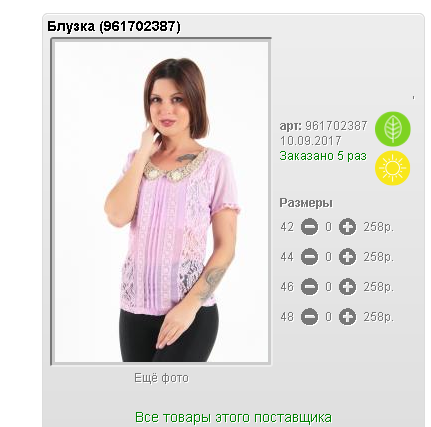Click the minus button next to size 48

point(309,317)
